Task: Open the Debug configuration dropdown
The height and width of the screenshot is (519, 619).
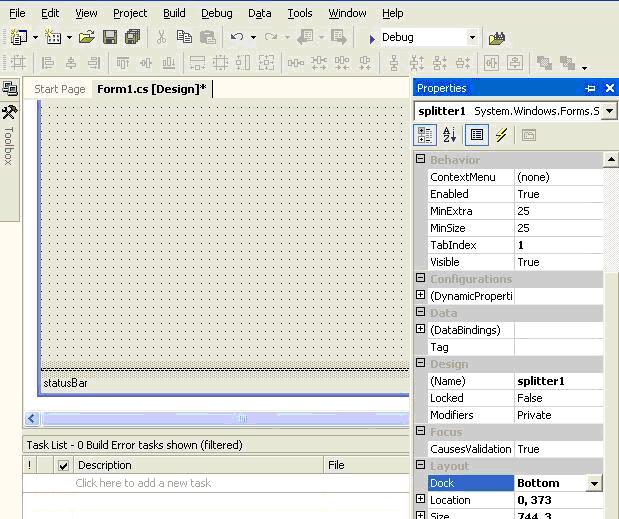Action: (472, 38)
